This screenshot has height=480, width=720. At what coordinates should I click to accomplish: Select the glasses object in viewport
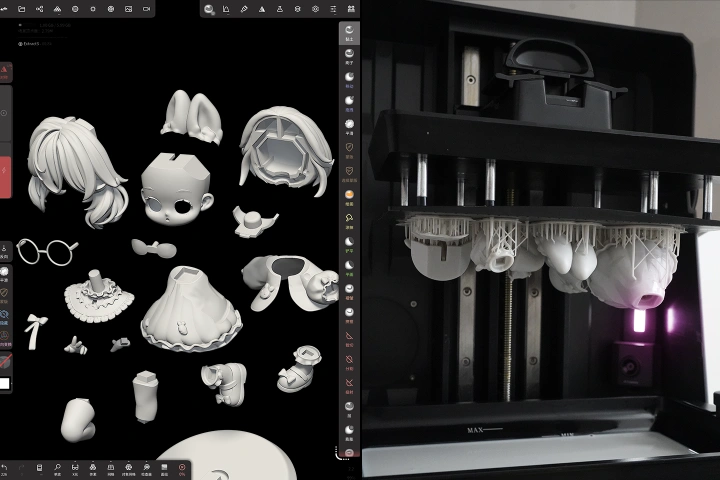coord(47,252)
